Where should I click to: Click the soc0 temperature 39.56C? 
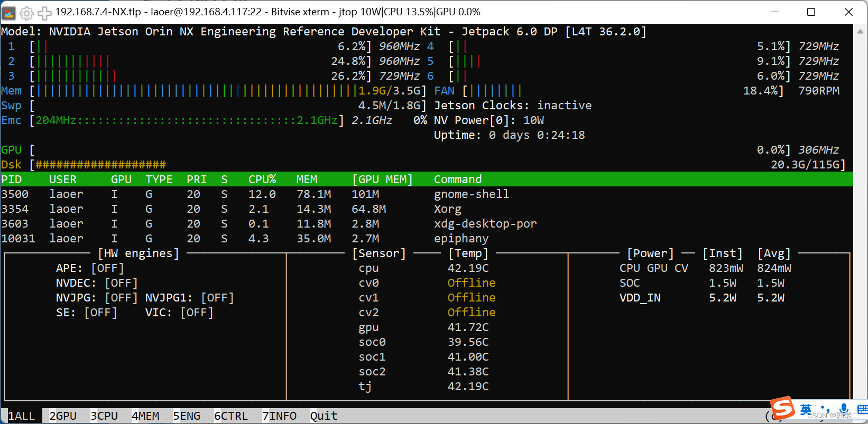tap(468, 342)
